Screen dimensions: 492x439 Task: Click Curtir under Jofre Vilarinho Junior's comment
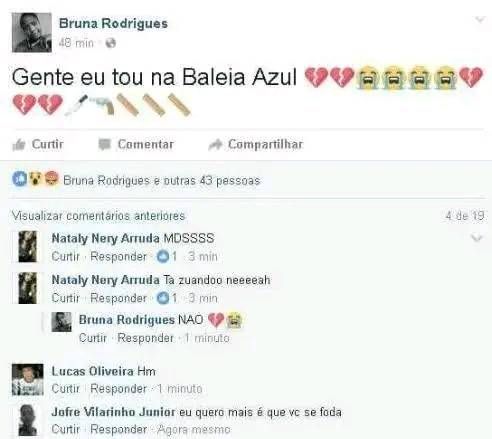[x=66, y=429]
